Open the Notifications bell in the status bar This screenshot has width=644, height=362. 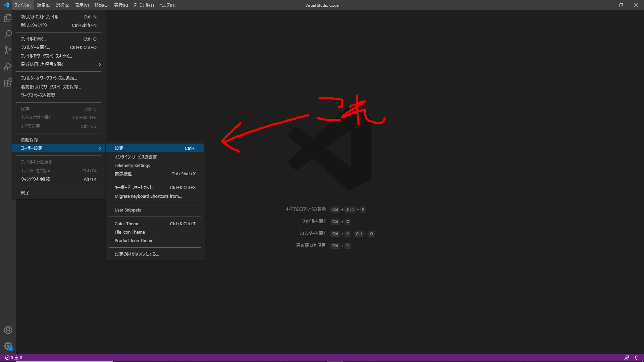[x=637, y=358]
